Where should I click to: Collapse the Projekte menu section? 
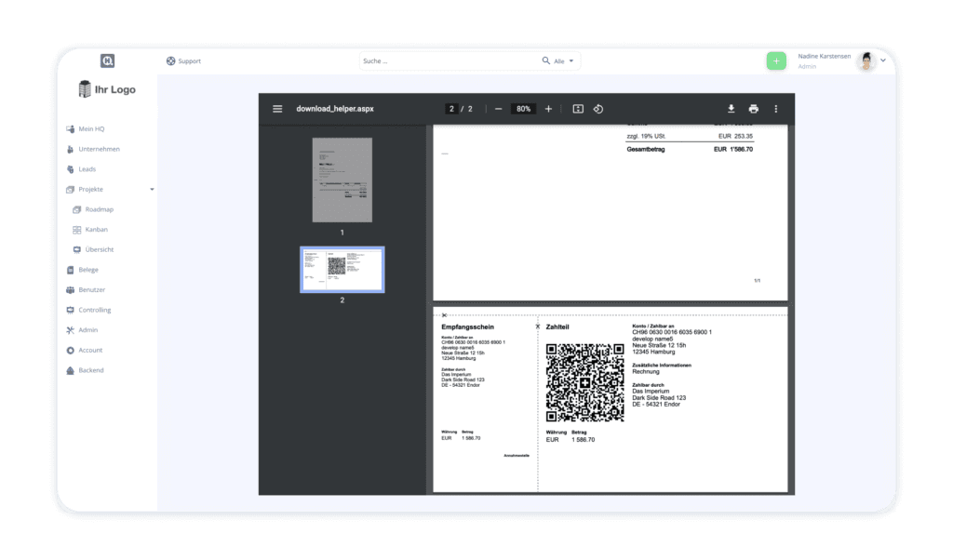152,190
